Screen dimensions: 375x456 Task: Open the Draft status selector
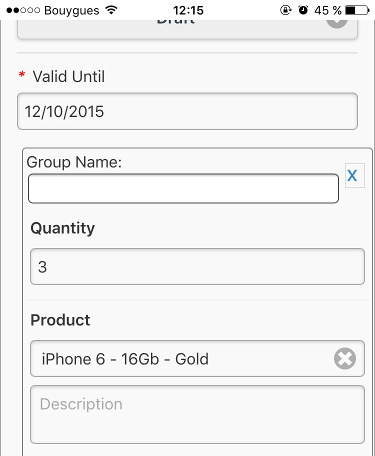coord(187,29)
